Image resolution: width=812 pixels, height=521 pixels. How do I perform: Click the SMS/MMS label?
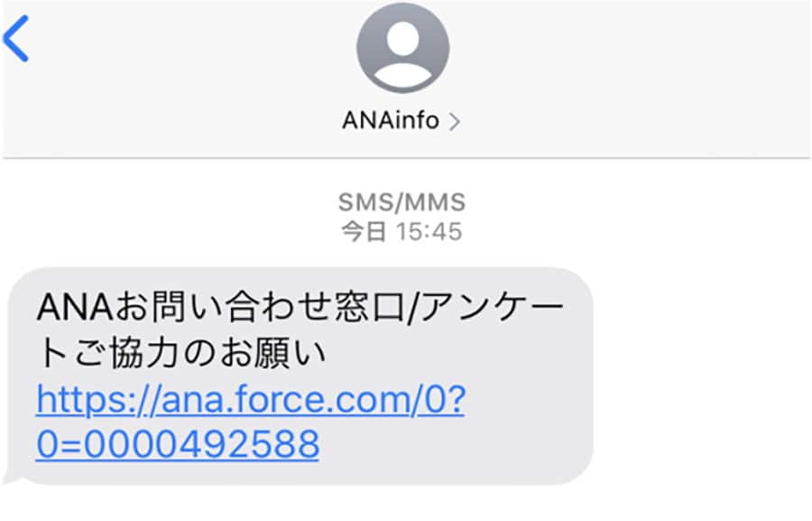(x=401, y=202)
